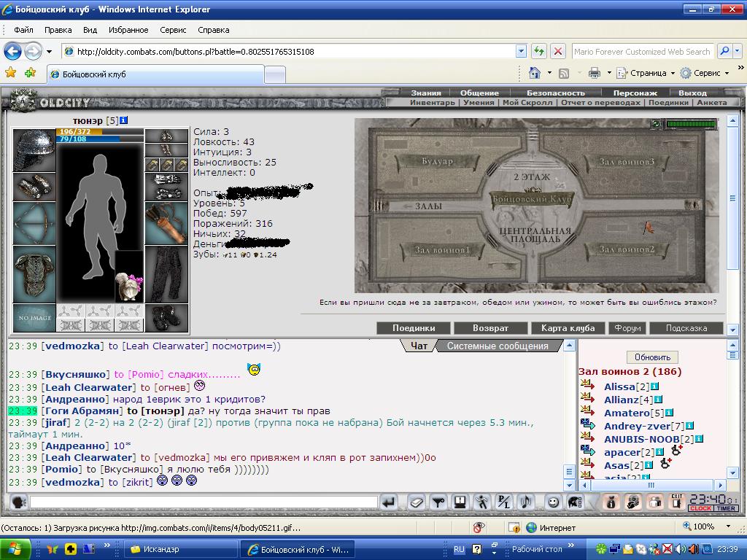Click the send message arrow button

click(389, 502)
